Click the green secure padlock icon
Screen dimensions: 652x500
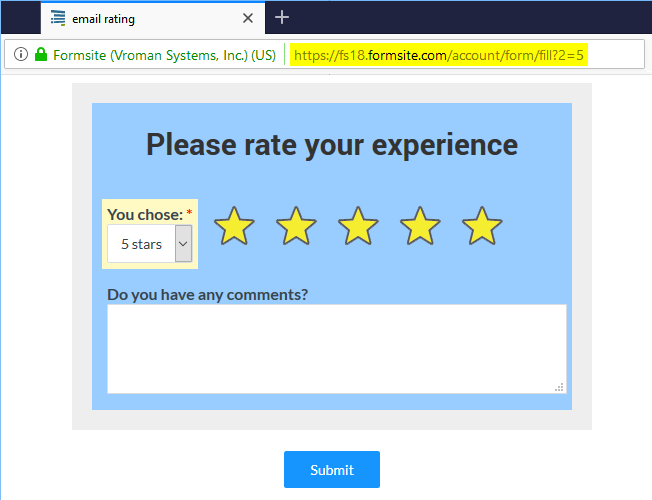point(41,54)
